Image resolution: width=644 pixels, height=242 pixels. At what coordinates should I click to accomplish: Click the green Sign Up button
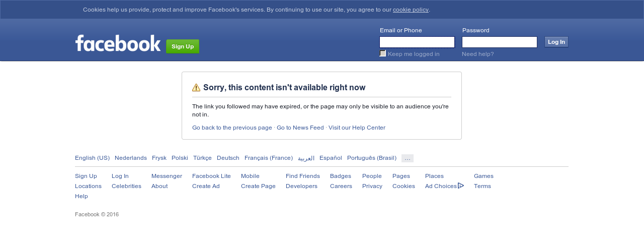(183, 46)
